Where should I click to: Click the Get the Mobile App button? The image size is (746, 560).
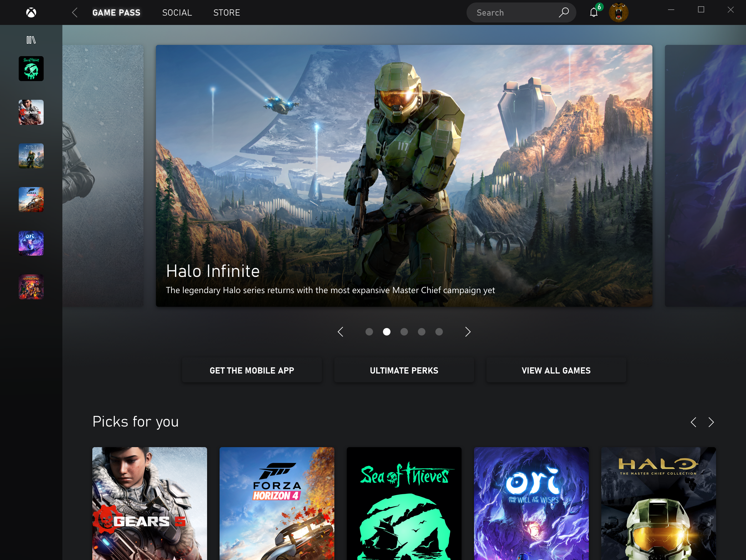pyautogui.click(x=252, y=370)
